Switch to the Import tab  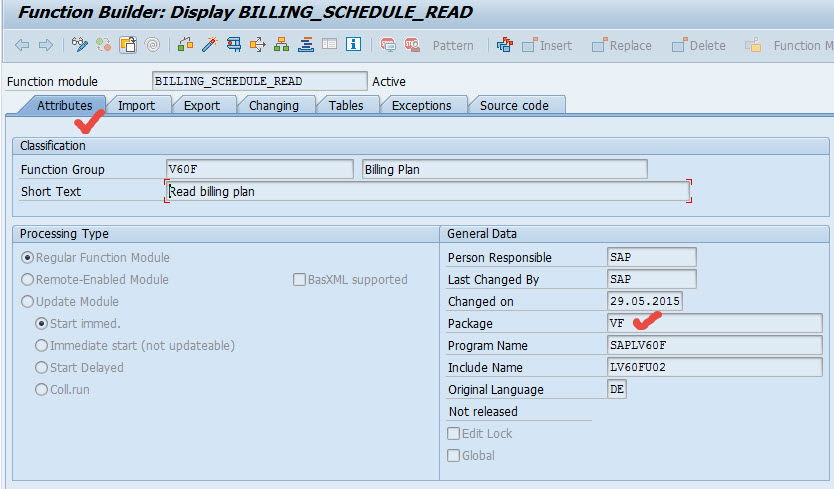(137, 105)
